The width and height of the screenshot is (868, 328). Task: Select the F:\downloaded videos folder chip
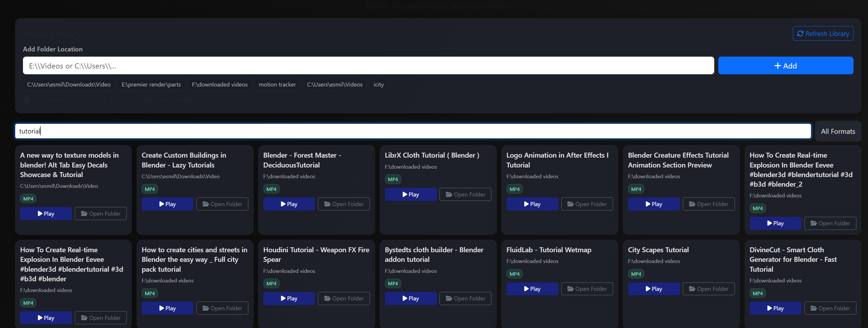[x=219, y=84]
